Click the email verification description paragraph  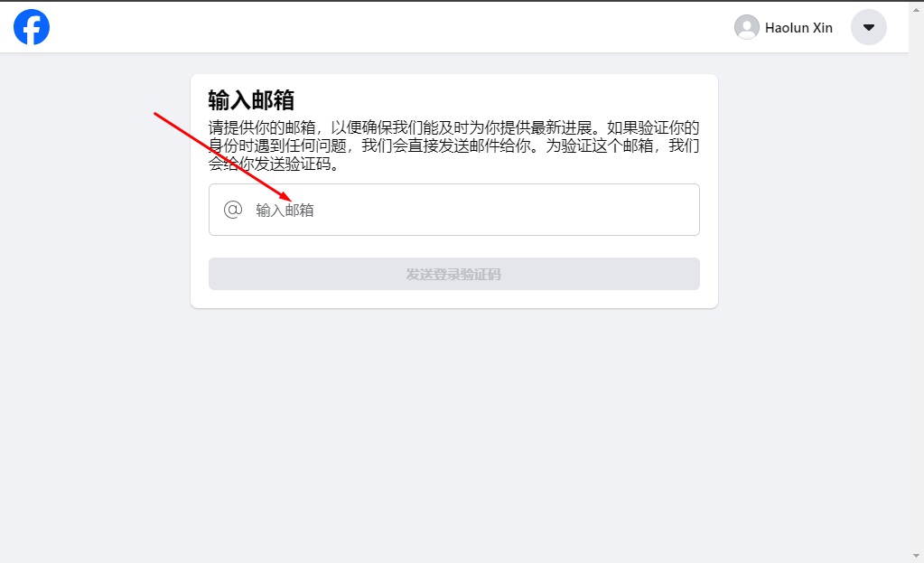click(453, 145)
